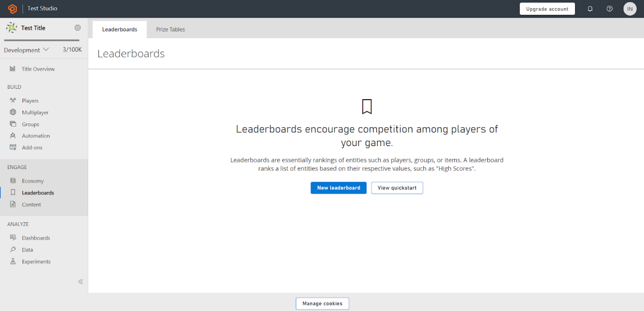The width and height of the screenshot is (644, 311).
Task: Open the Data menu item
Action: point(27,249)
